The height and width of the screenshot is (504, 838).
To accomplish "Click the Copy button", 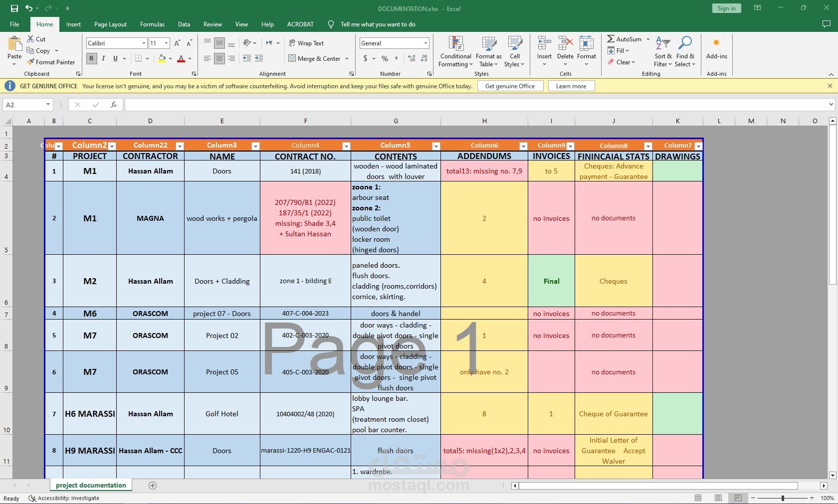I will pos(38,50).
